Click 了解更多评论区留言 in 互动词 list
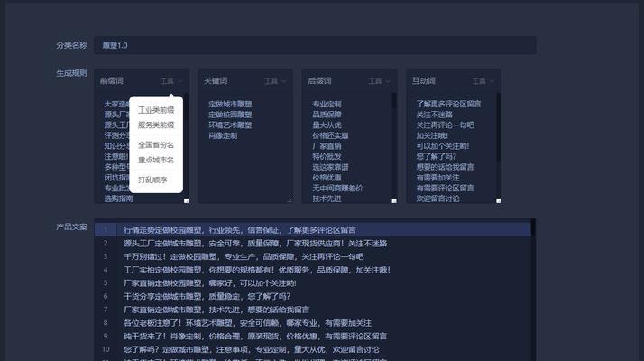 click(448, 104)
